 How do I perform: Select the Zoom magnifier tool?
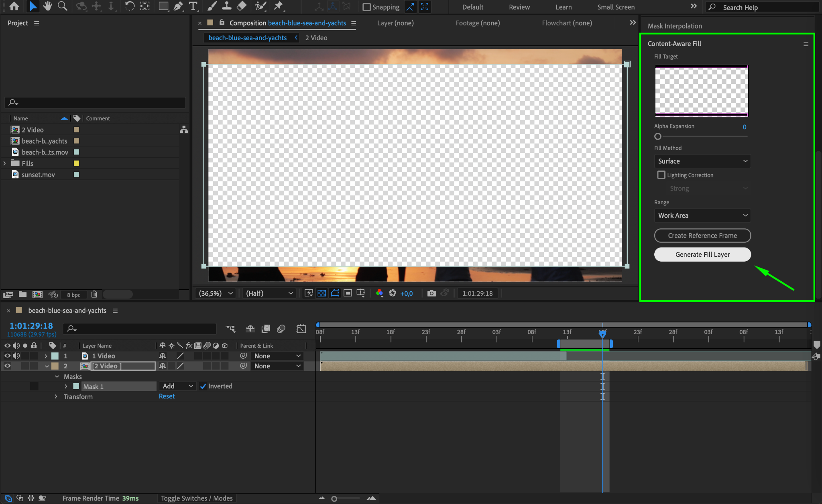[62, 6]
